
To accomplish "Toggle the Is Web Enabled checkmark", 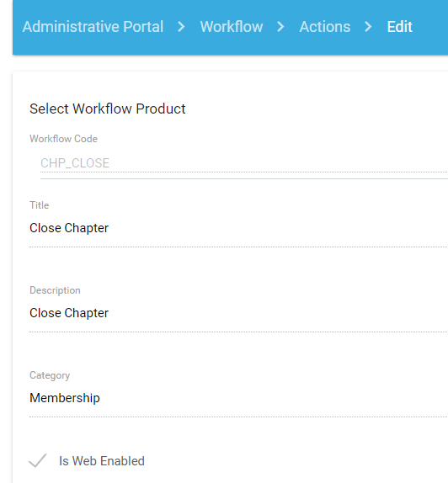I will click(38, 461).
